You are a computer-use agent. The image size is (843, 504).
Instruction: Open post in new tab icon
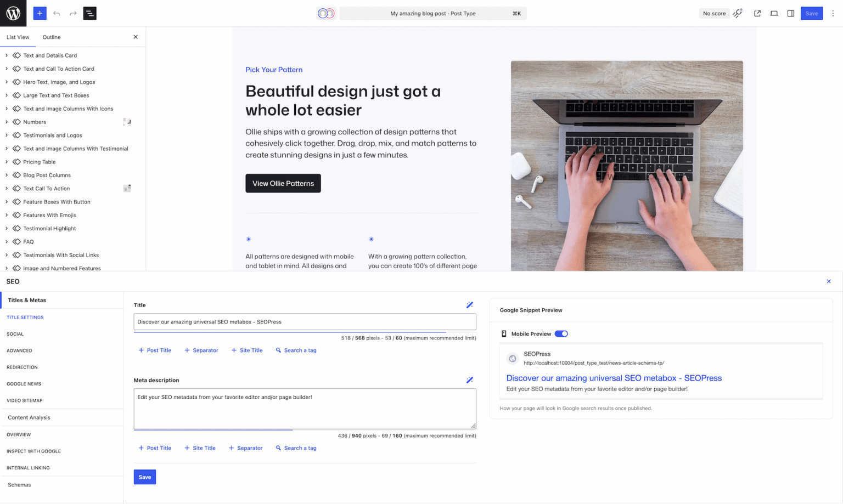[757, 13]
